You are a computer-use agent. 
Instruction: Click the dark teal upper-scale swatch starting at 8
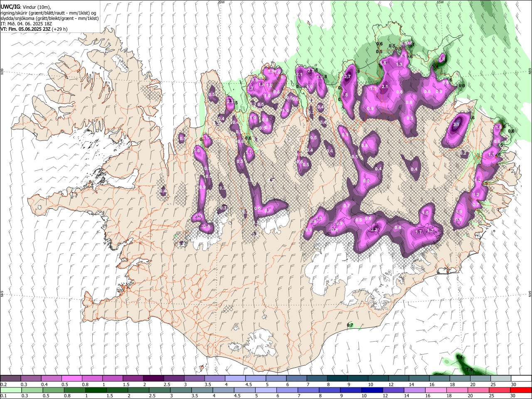click(336, 378)
